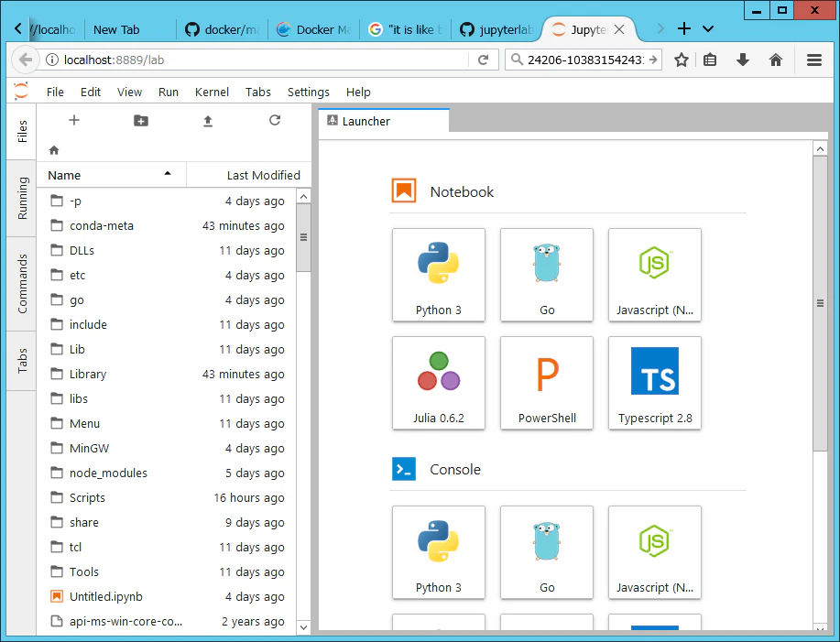Click the browser search box
The image size is (840, 642).
[584, 60]
